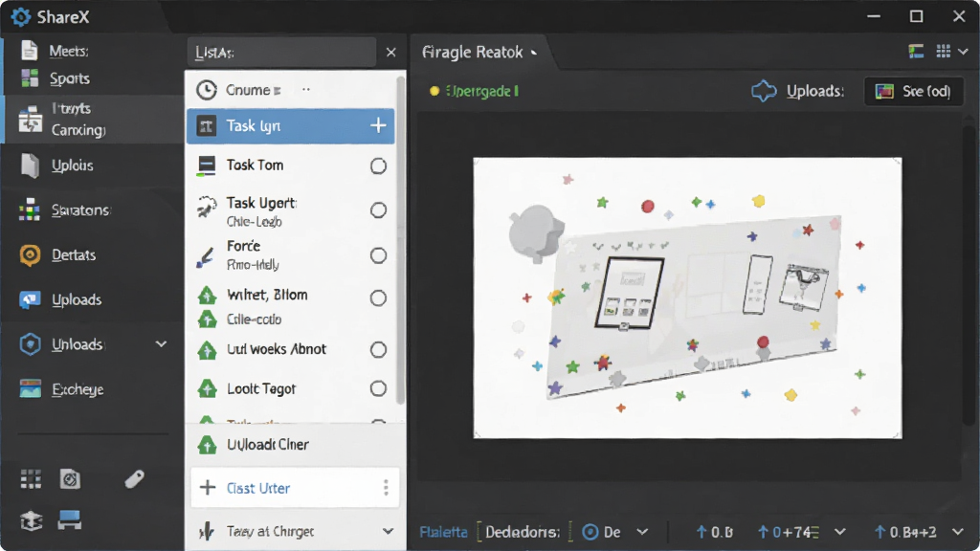Click the Unloads shield icon

(x=30, y=344)
